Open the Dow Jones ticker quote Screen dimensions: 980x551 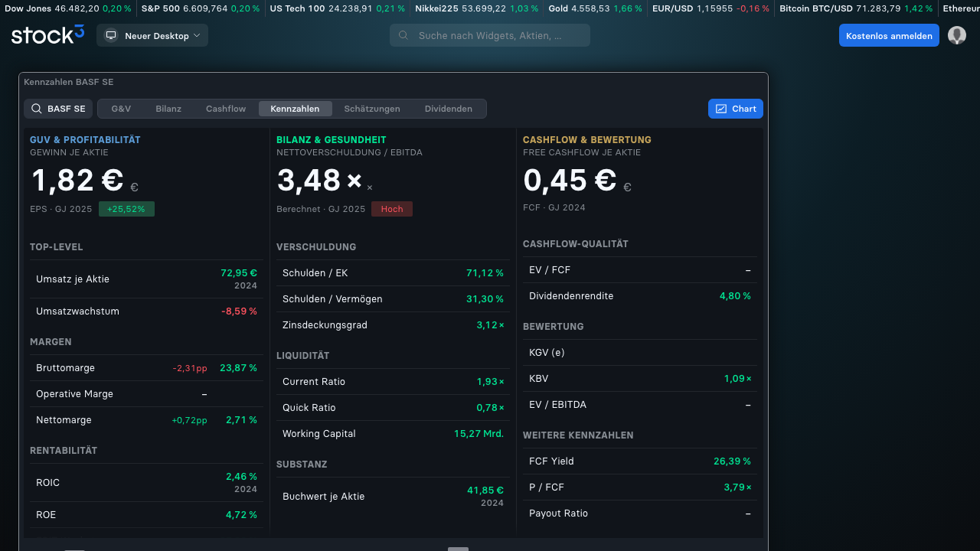(x=68, y=8)
